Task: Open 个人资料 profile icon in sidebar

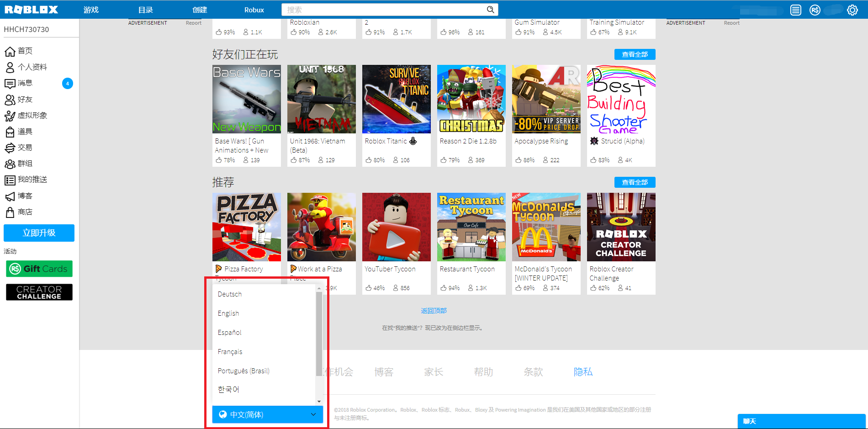Action: [x=10, y=67]
